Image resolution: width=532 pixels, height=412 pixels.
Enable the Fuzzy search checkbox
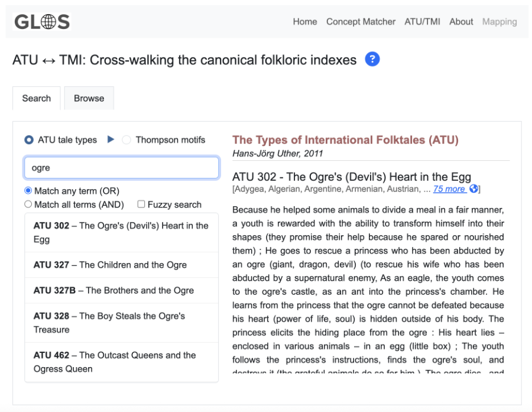(x=141, y=205)
